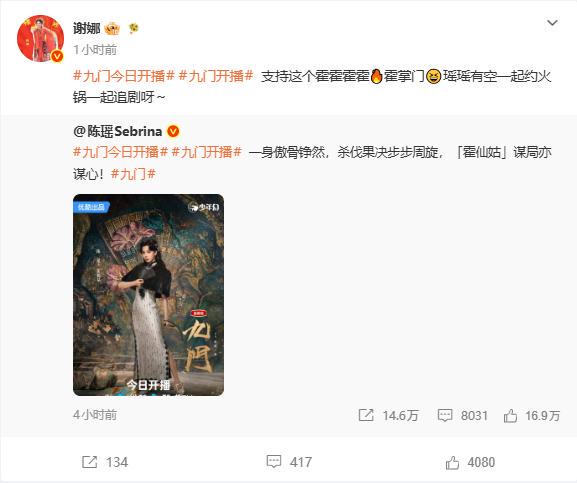
Task: Click the 谢娜 username
Action: [x=86, y=28]
